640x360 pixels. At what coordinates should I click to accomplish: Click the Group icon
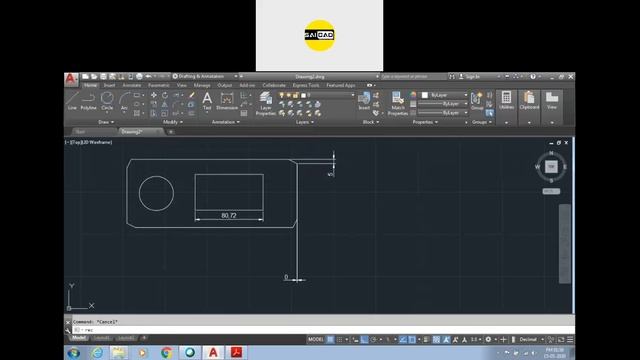pos(476,101)
